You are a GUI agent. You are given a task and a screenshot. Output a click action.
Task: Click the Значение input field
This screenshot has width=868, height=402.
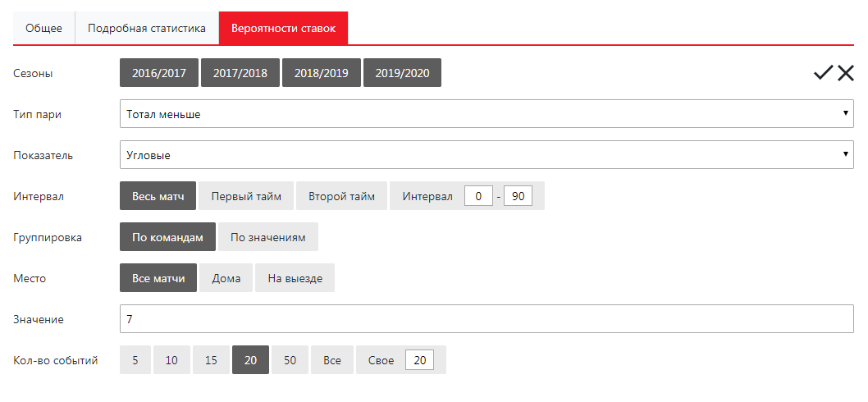click(487, 319)
